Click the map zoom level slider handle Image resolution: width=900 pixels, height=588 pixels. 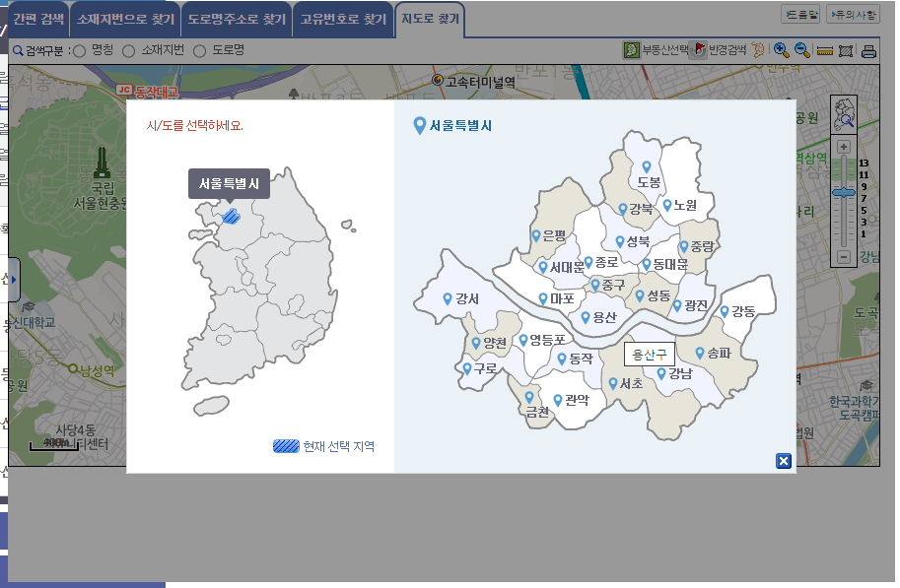pos(843,193)
